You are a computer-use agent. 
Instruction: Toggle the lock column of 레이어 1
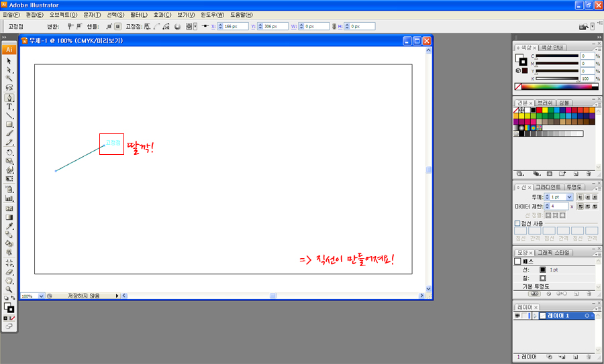point(524,316)
